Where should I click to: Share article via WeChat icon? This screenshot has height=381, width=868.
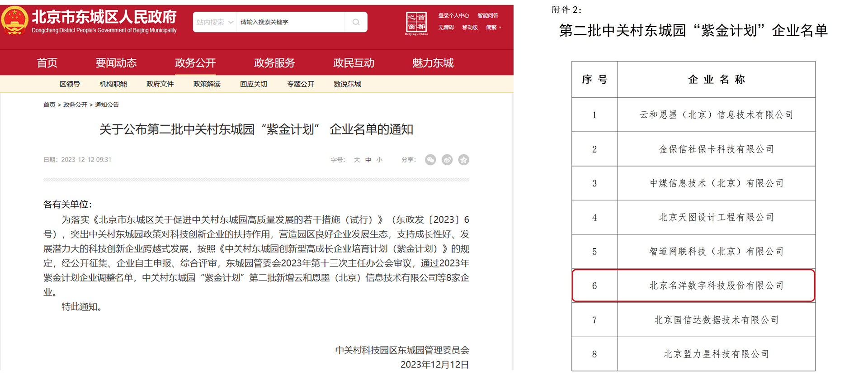coord(430,160)
